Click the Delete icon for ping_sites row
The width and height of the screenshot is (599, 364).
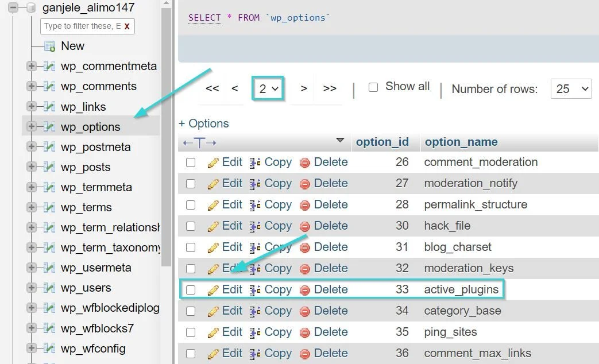305,332
